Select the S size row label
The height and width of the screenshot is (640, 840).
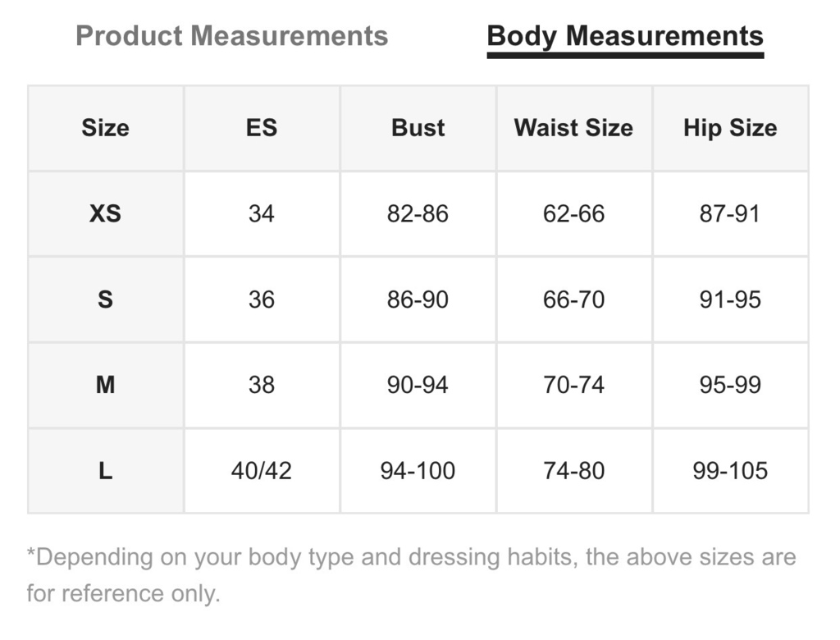(106, 299)
